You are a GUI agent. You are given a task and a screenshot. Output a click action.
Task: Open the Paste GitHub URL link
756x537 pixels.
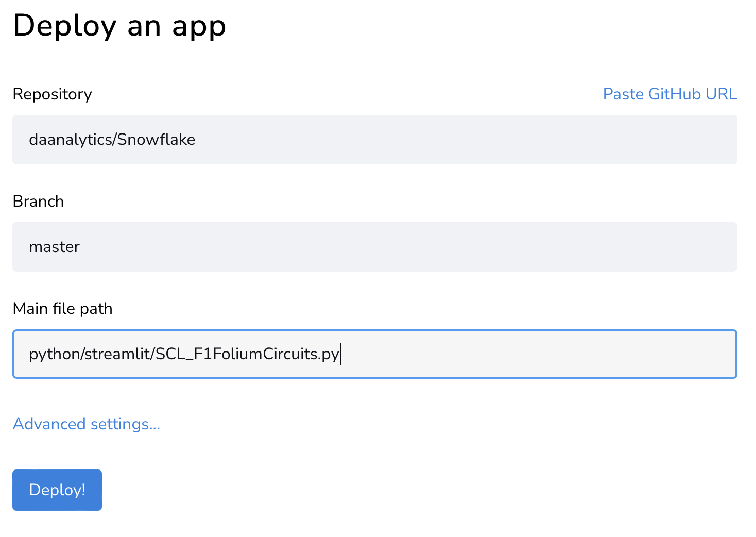[x=669, y=94]
